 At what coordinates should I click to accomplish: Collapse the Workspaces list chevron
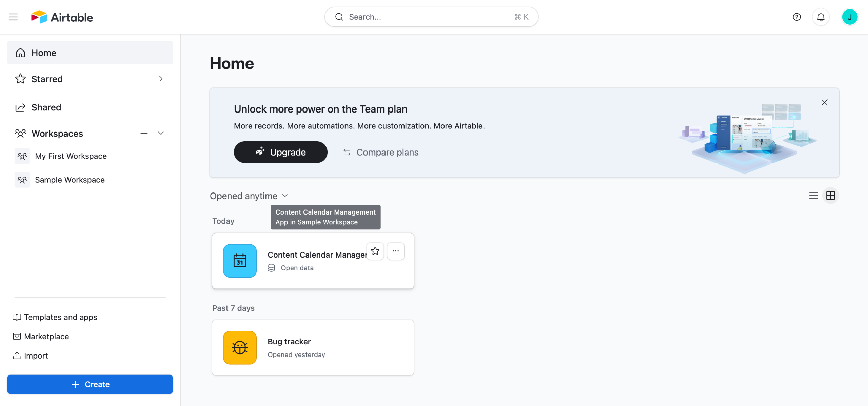161,133
